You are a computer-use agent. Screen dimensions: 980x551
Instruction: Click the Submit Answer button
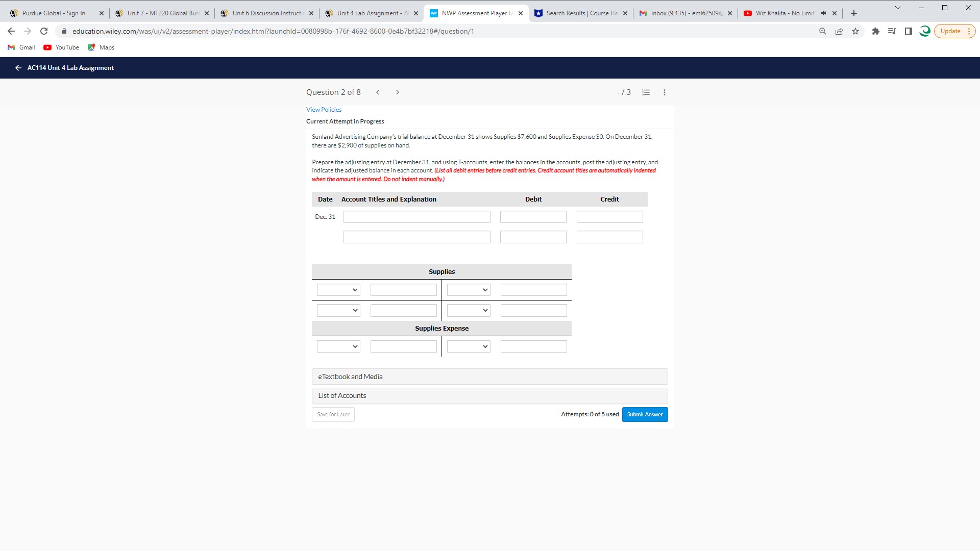click(645, 414)
